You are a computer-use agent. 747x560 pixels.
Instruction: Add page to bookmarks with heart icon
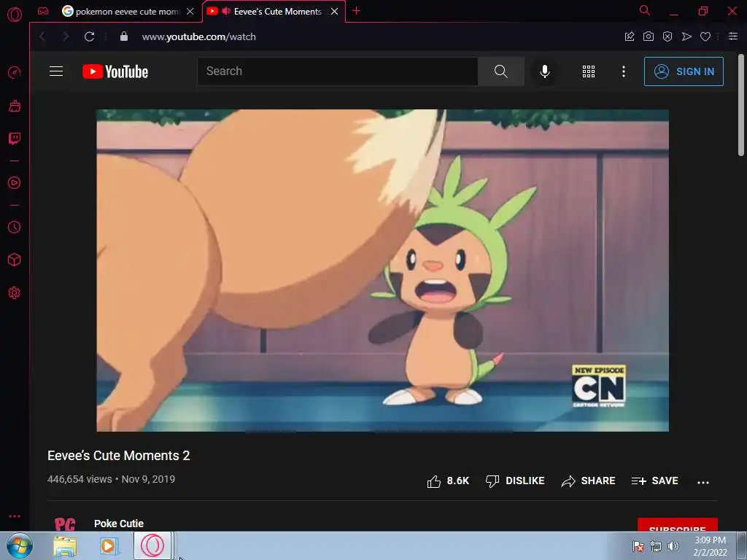pos(705,36)
